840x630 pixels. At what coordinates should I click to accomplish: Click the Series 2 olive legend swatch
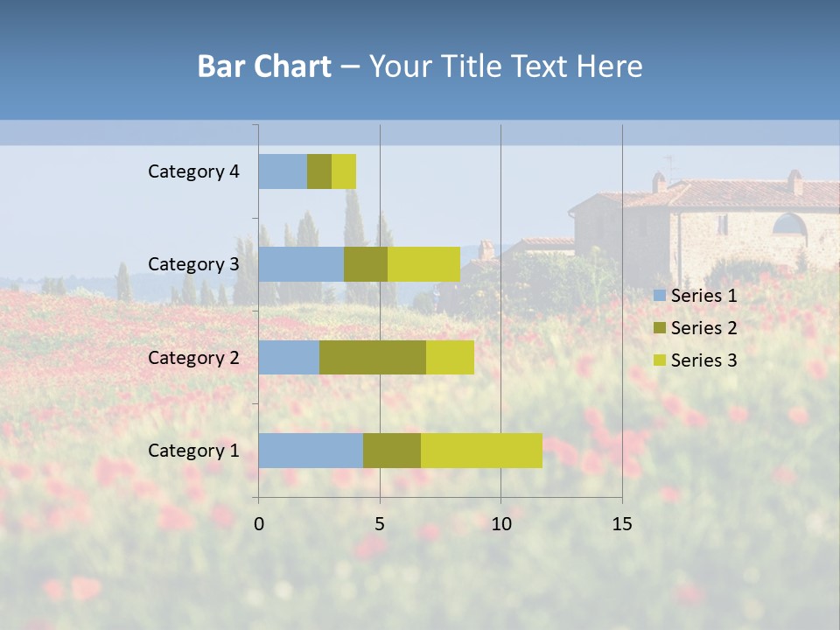tap(660, 327)
